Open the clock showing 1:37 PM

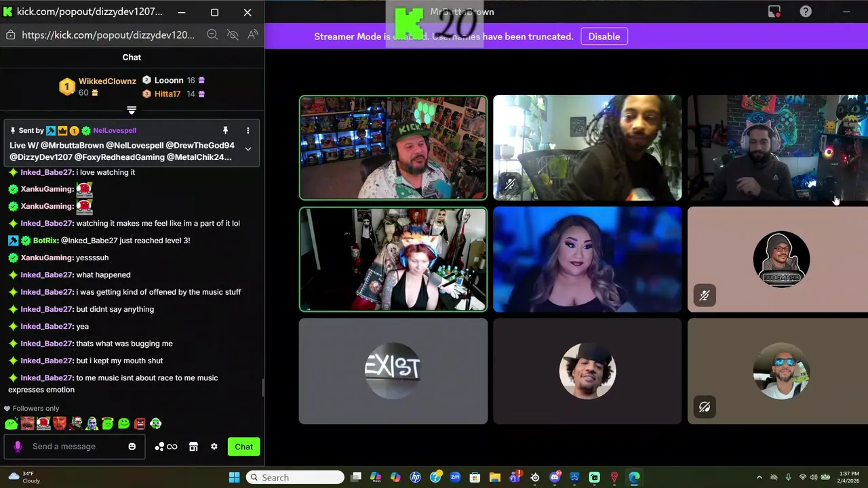849,477
